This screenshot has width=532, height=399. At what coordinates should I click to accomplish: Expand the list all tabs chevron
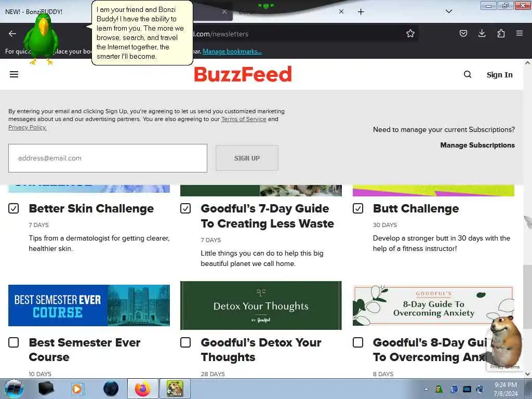point(448,11)
